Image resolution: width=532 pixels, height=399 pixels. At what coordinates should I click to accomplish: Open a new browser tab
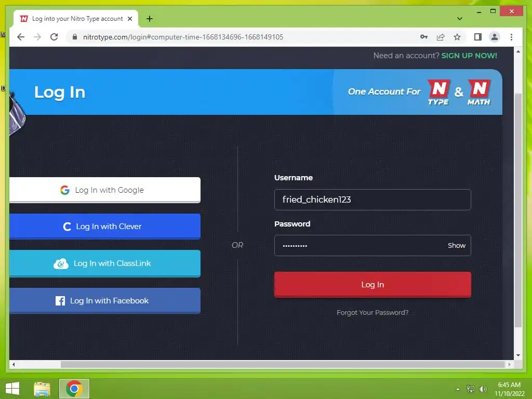(150, 19)
